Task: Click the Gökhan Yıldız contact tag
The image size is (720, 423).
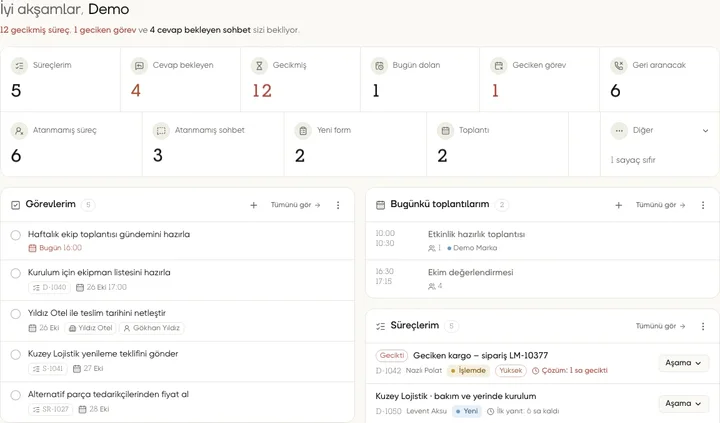Action: tap(152, 328)
